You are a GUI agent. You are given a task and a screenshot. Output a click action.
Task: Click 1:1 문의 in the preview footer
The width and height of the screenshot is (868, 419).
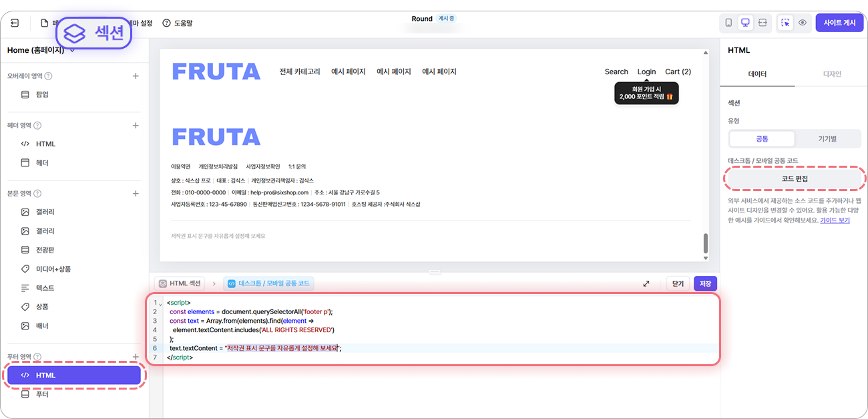pos(297,166)
